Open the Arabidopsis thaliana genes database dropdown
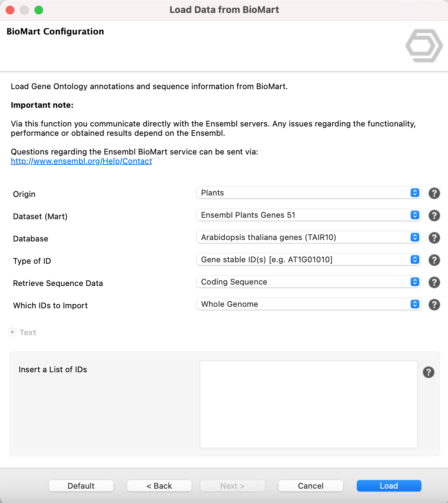Image resolution: width=448 pixels, height=503 pixels. pyautogui.click(x=308, y=237)
